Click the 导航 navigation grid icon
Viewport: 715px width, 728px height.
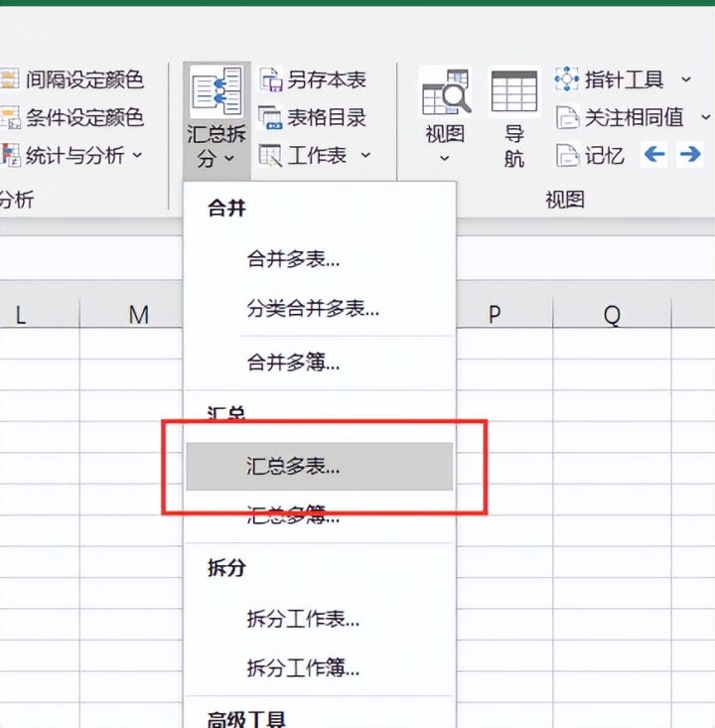point(514,91)
